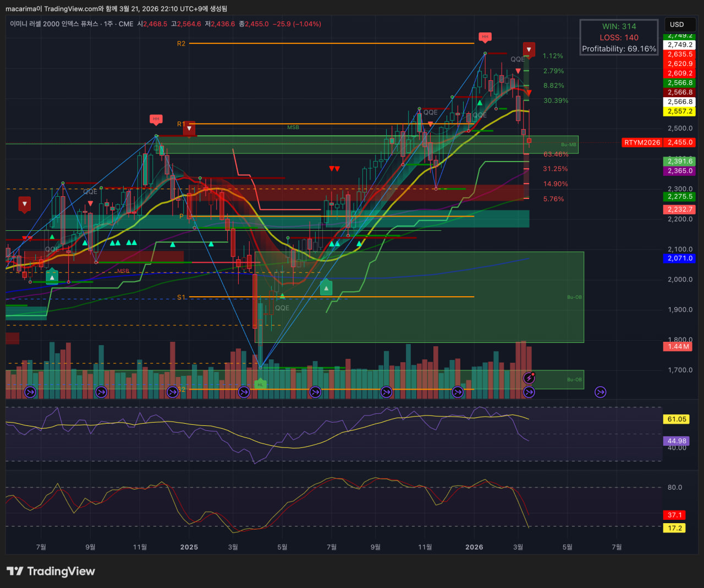Click the HH label above the November 2024 peak

click(x=156, y=119)
